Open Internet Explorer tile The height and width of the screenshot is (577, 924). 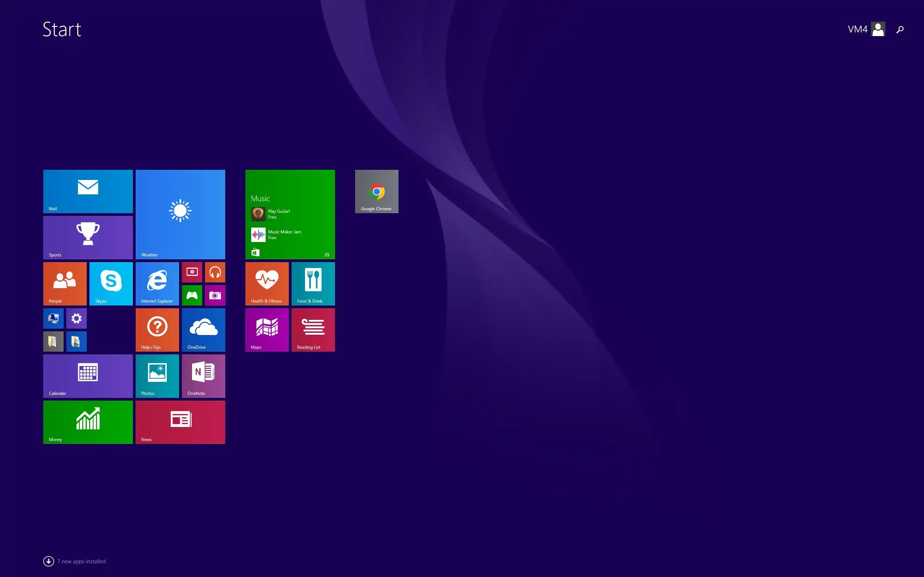pos(157,283)
